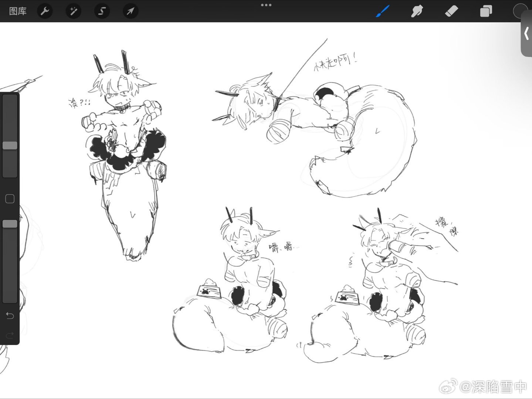Image resolution: width=532 pixels, height=399 pixels.
Task: Click the brush opacity slider handle
Action: (10, 224)
